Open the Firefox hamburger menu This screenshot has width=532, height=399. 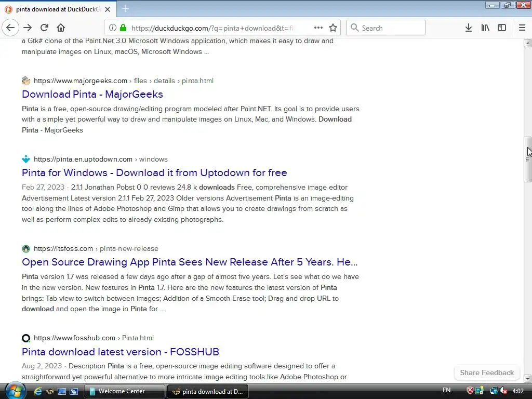522,28
